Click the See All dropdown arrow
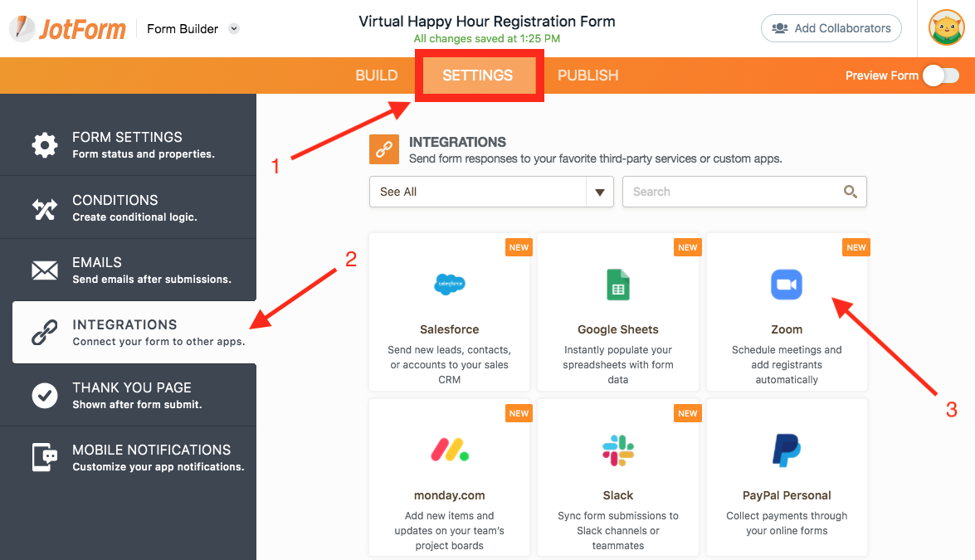Screen dimensions: 975x560 click(600, 192)
